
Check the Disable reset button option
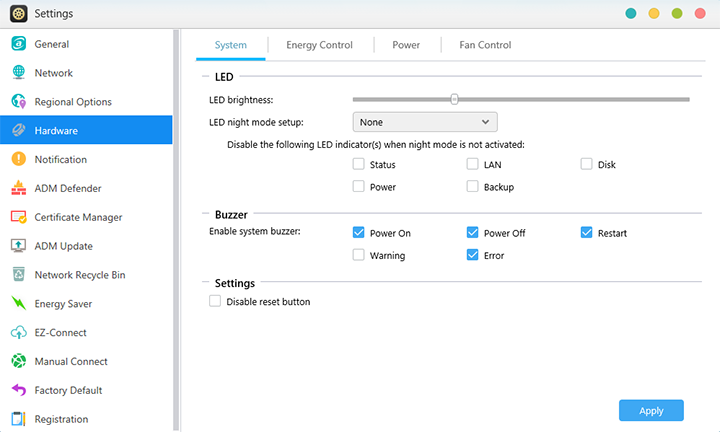point(215,301)
